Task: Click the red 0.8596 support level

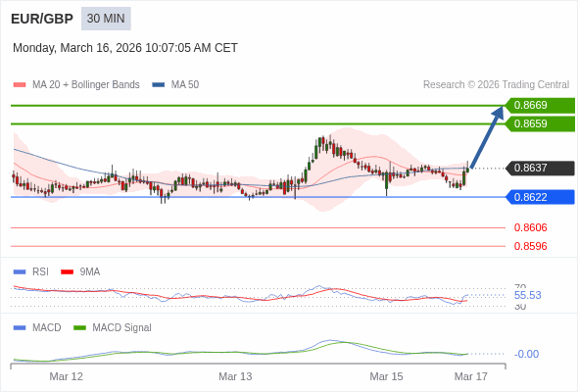Action: [530, 246]
